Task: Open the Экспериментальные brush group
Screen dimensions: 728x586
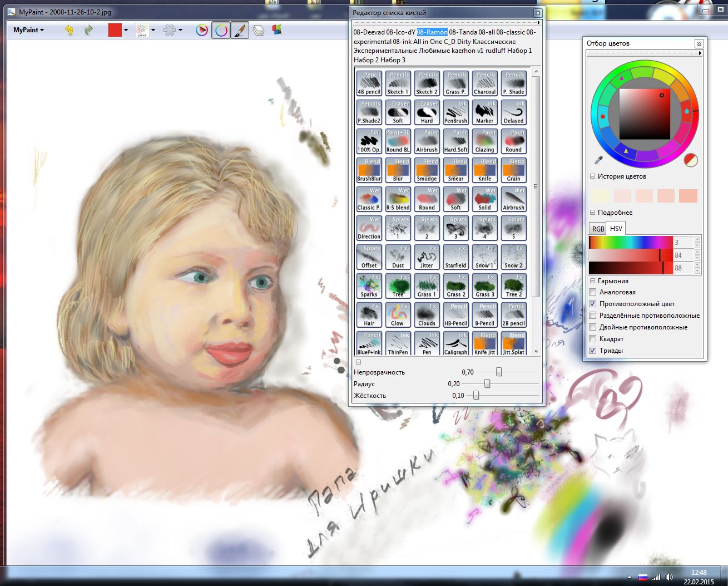Action: coord(386,51)
